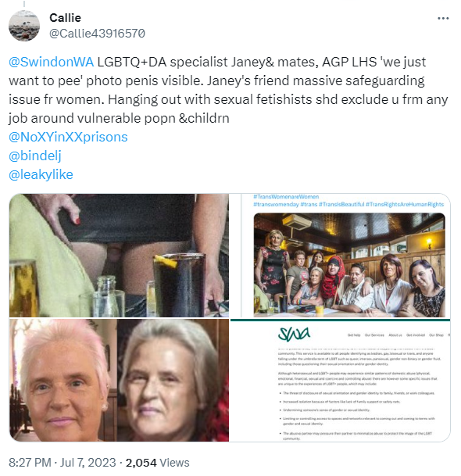Click Callie's round profile avatar
Screen dimensions: 461x476
click(24, 26)
